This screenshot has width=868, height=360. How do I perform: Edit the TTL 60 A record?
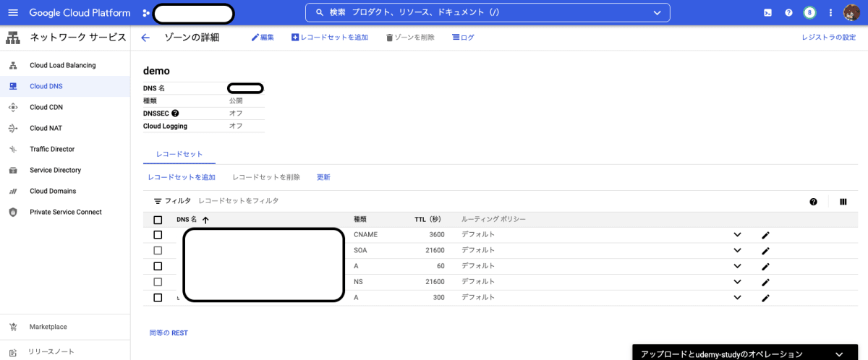(765, 266)
